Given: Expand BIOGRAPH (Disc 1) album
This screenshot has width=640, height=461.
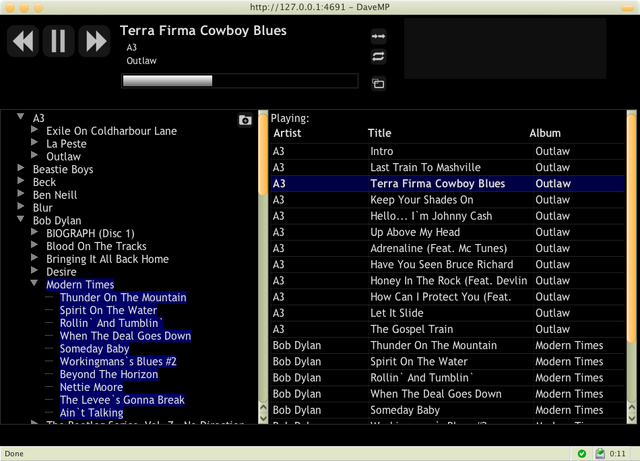Looking at the screenshot, I should [34, 232].
